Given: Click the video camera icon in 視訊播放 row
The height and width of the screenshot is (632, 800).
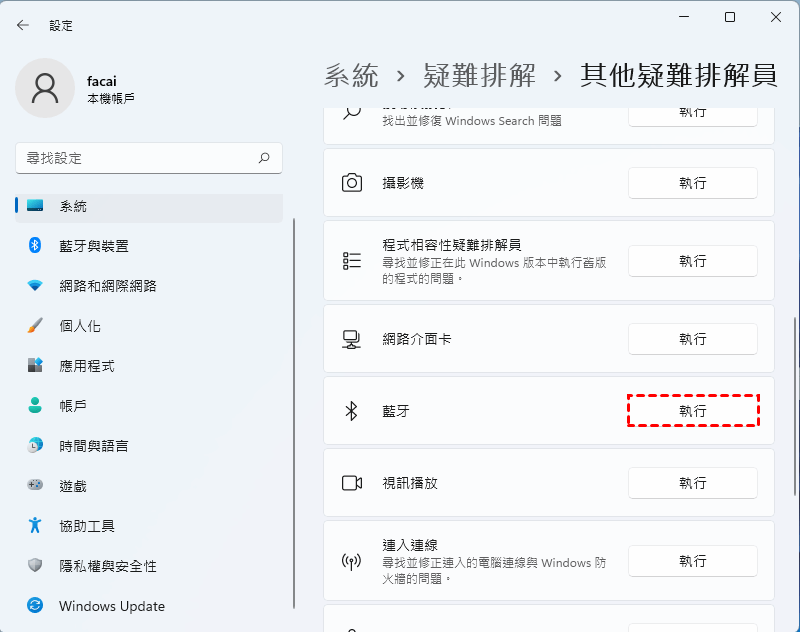Looking at the screenshot, I should pyautogui.click(x=352, y=483).
